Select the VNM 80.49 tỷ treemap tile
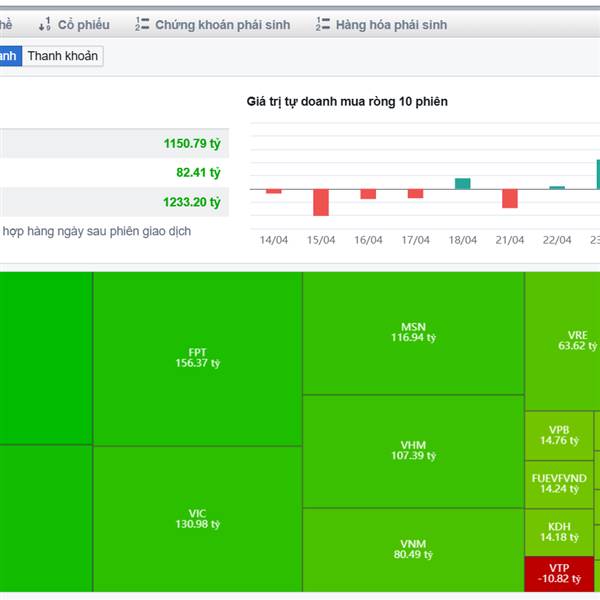This screenshot has width=600, height=600. point(413,550)
